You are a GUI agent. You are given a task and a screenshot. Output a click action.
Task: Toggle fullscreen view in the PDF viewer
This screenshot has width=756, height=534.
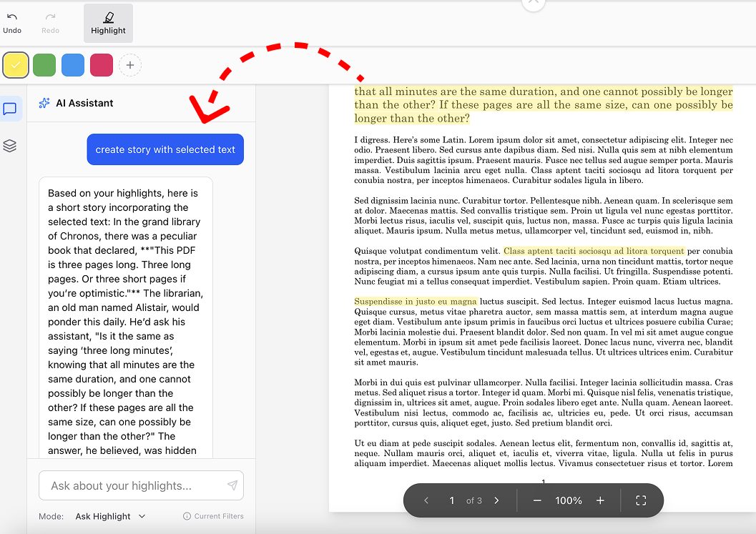tap(641, 500)
